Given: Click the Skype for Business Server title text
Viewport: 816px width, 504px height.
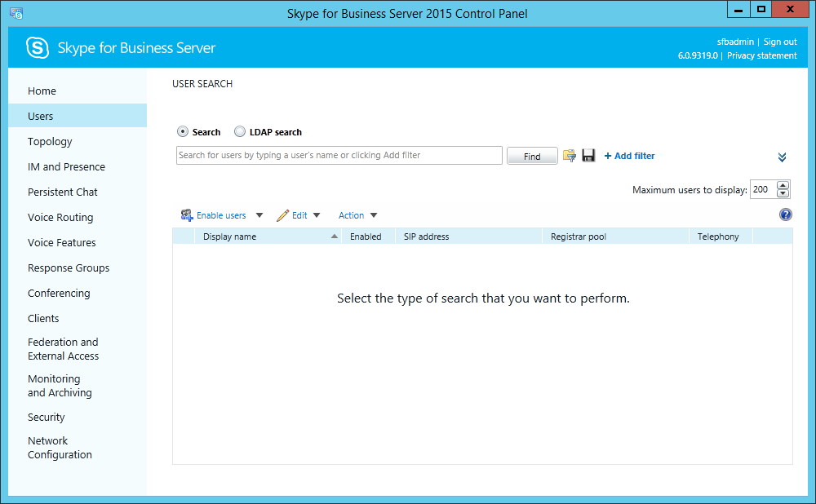Looking at the screenshot, I should tap(136, 48).
